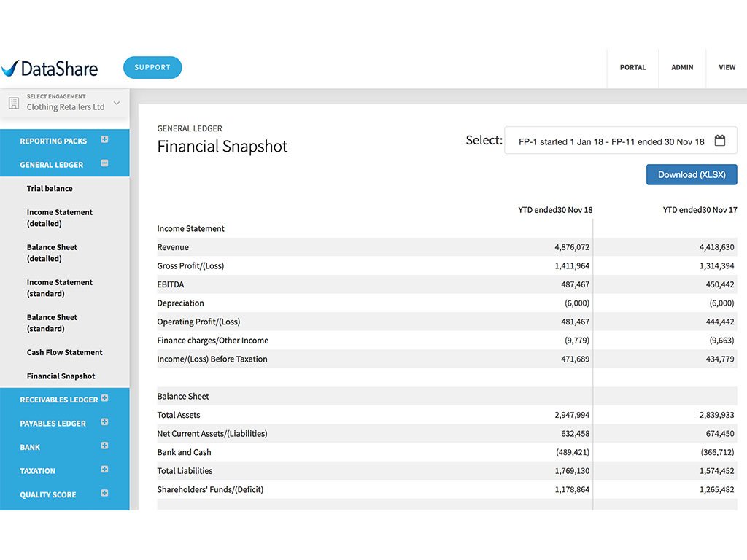Expand Receivables Ledger with its plus icon

pos(105,398)
